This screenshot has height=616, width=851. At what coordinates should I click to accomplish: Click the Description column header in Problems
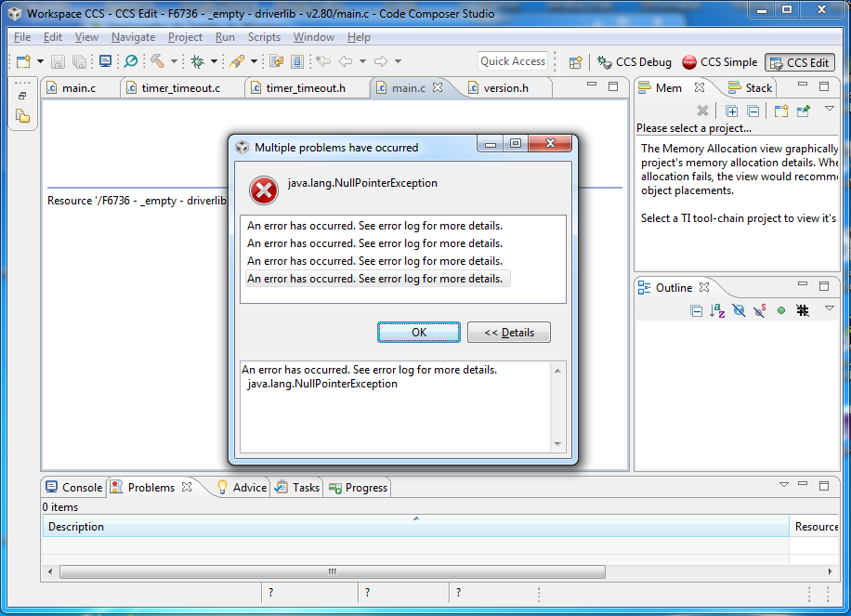[x=415, y=527]
